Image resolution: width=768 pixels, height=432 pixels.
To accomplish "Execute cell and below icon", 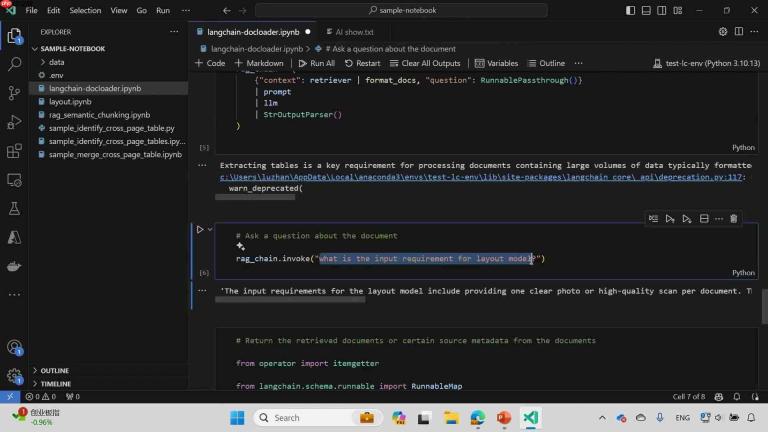I will 687,218.
